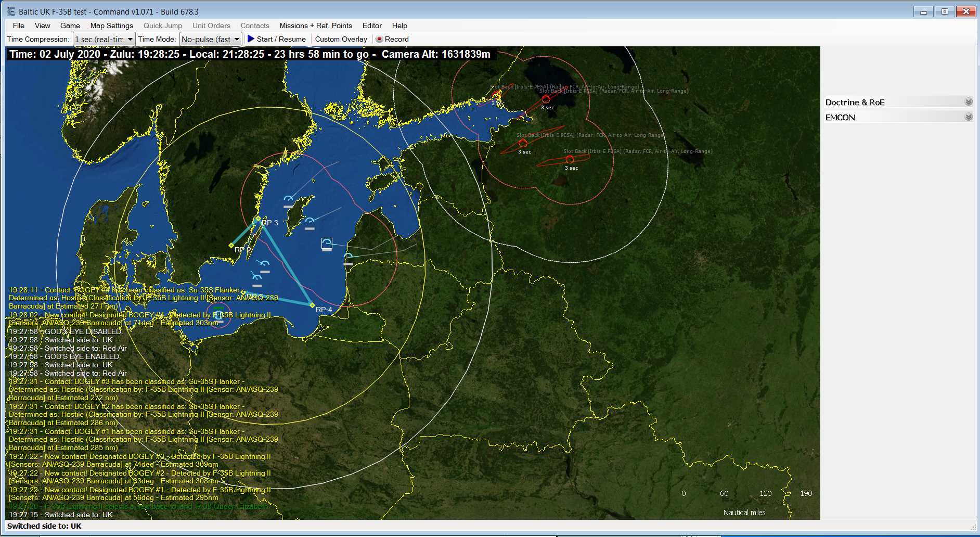Open the Editor menu
The height and width of the screenshot is (537, 980).
(372, 25)
